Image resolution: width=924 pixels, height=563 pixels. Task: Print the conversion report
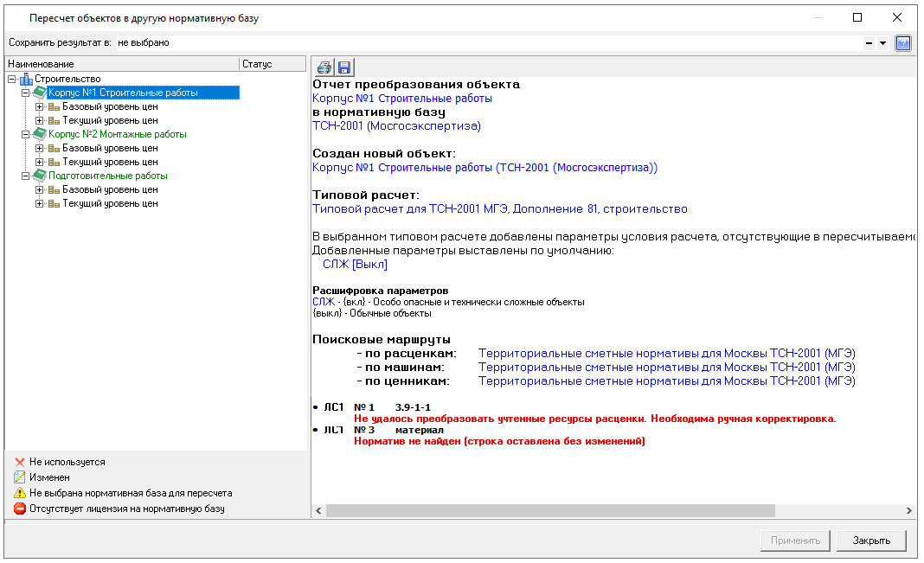[324, 67]
